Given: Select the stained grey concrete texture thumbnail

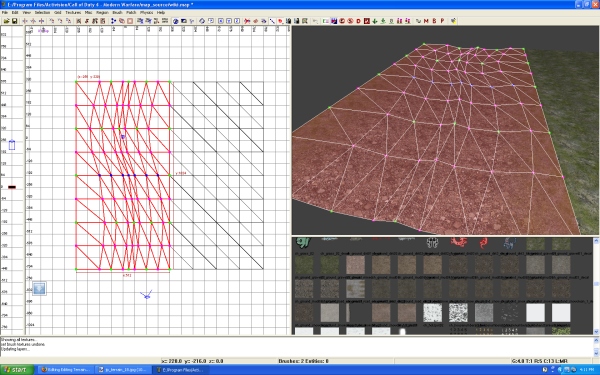Looking at the screenshot, I should (355, 288).
